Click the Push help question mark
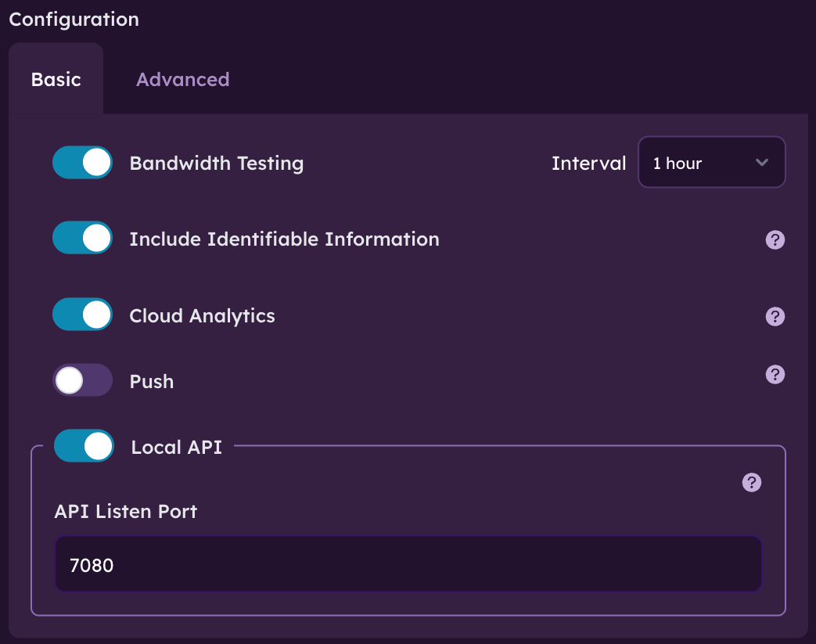Image resolution: width=816 pixels, height=644 pixels. point(775,375)
